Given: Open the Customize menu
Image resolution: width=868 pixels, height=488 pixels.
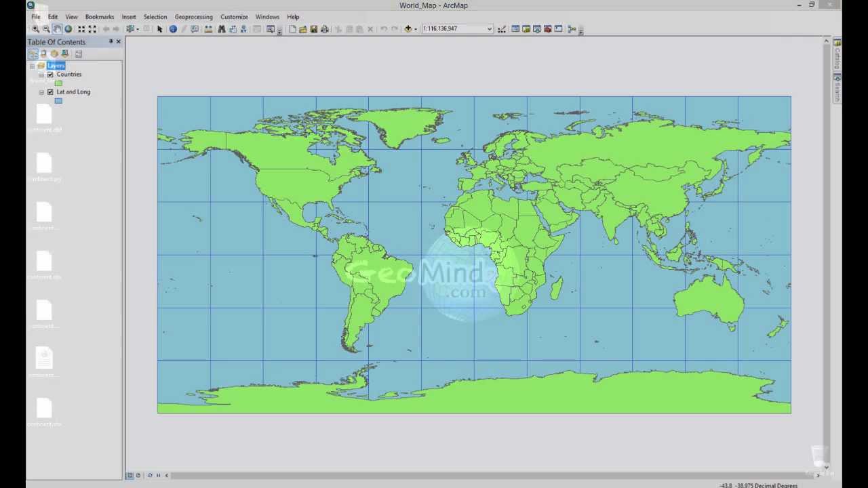Looking at the screenshot, I should click(x=234, y=16).
